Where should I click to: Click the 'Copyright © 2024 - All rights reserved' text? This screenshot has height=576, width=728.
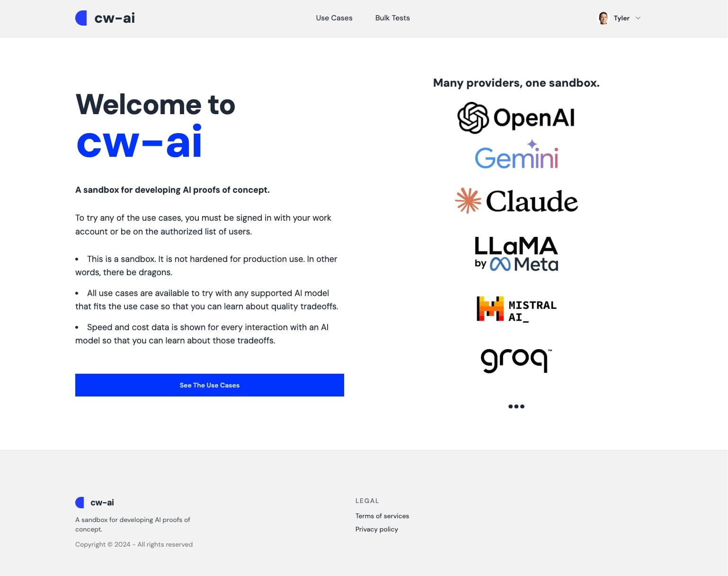click(x=134, y=544)
